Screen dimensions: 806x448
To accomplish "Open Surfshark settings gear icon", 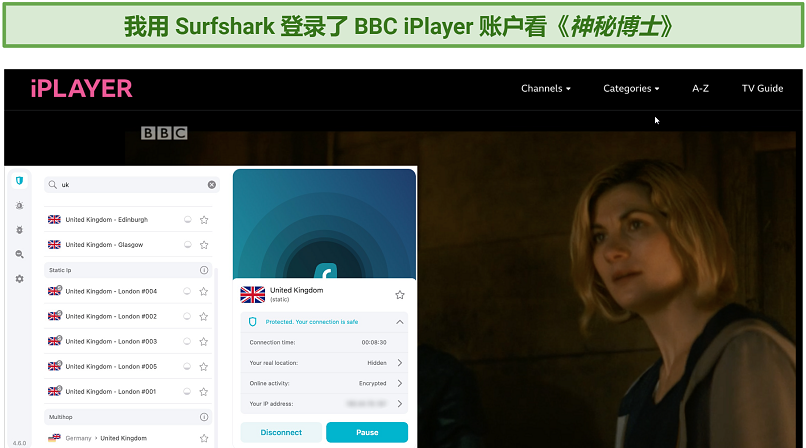I will click(x=20, y=279).
